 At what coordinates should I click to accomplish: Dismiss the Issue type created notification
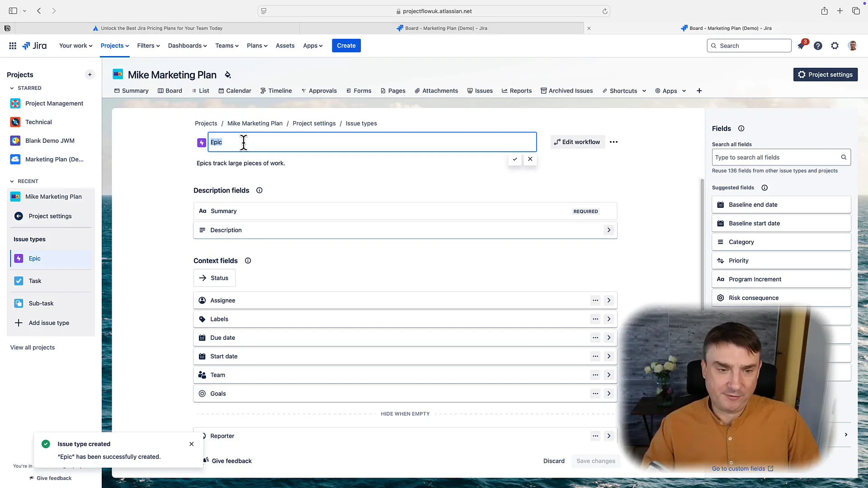192,444
